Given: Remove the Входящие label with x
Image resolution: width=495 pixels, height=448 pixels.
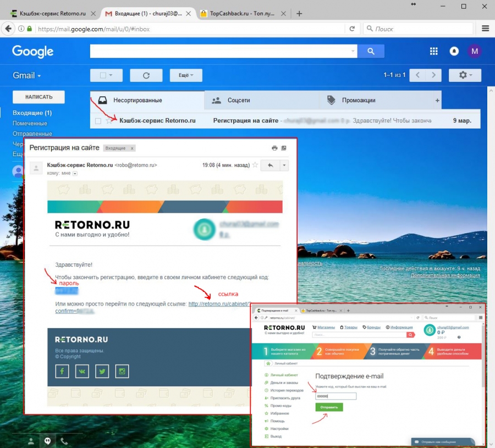Looking at the screenshot, I should (132, 148).
